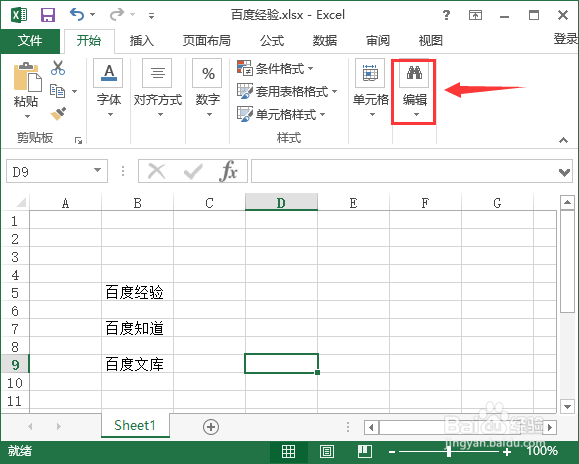579x464 pixels.
Task: Open Insert Function fx button
Action: pos(229,171)
